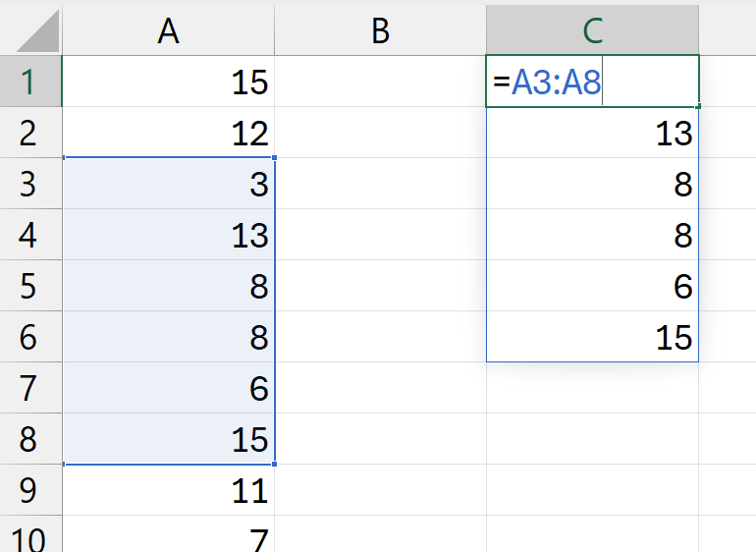Select the row 3 header
This screenshot has width=756, height=552.
29,184
